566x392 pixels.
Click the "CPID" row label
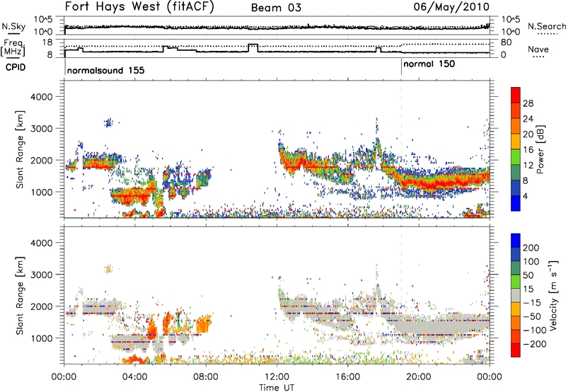coord(16,67)
